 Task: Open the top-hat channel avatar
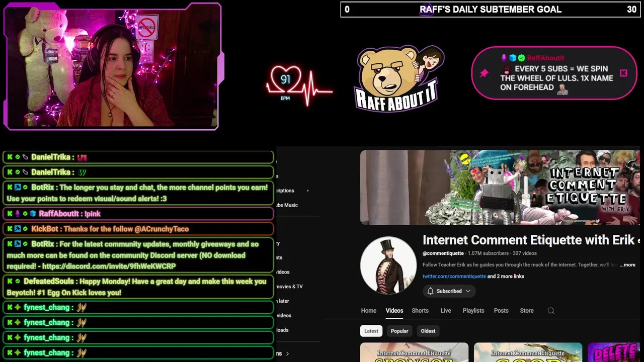pos(388,265)
